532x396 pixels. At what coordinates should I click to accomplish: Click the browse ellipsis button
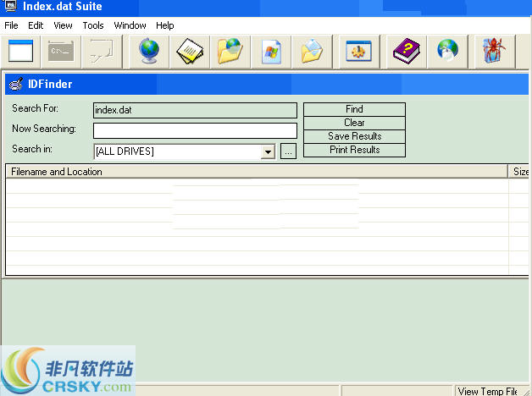point(288,151)
